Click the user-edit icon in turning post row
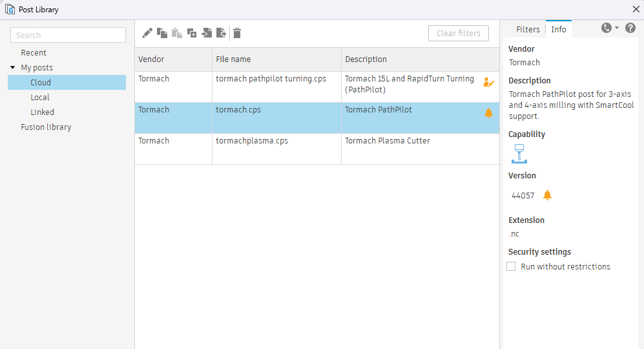The image size is (644, 349). 488,82
